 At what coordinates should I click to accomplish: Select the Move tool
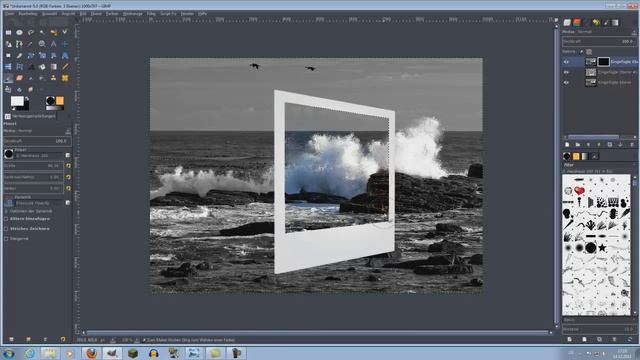[65, 44]
